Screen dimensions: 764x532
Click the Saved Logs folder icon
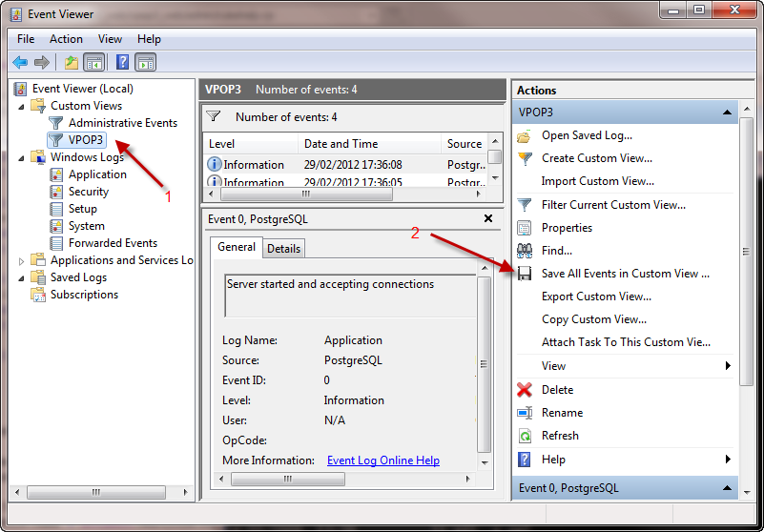pos(38,277)
